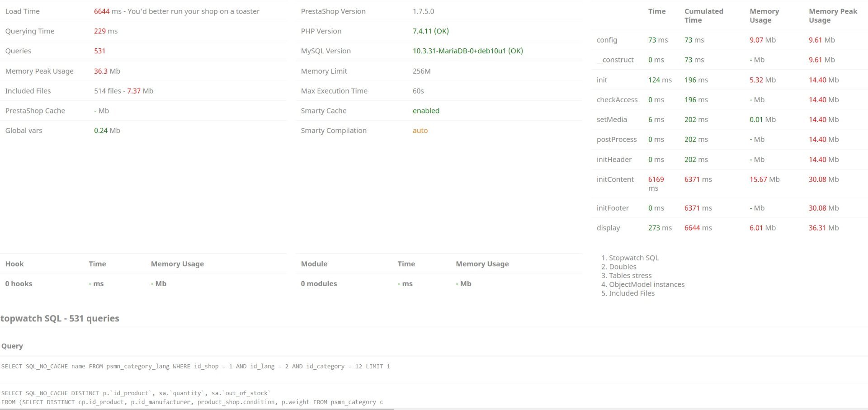Click the Stopwatch SQL - 531 queries heading
This screenshot has height=410, width=868.
tap(60, 318)
